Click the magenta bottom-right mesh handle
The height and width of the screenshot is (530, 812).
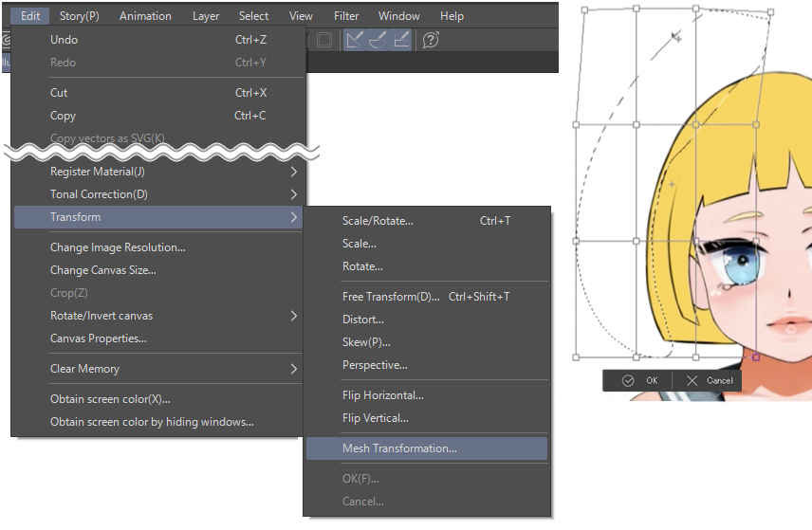tap(756, 357)
